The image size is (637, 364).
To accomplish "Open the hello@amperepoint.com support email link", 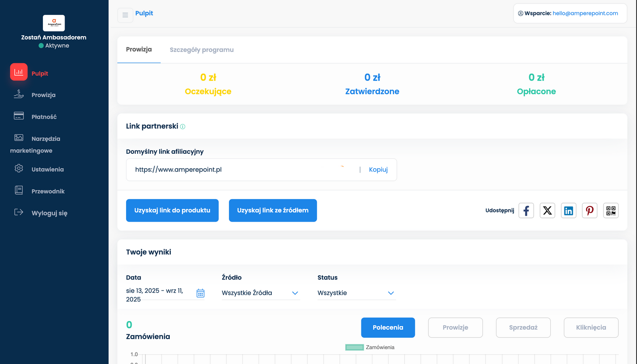I will 585,13.
